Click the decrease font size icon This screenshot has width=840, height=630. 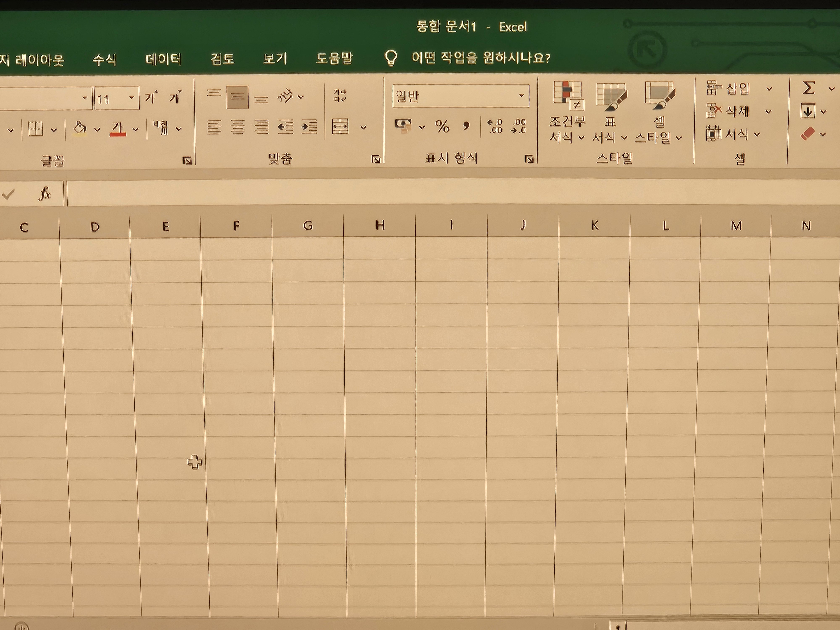(x=175, y=97)
